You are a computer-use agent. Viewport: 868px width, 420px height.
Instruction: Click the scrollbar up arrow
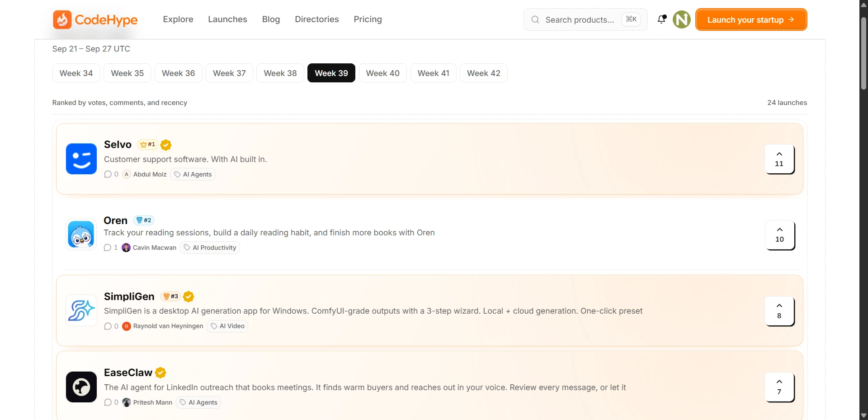[863, 5]
